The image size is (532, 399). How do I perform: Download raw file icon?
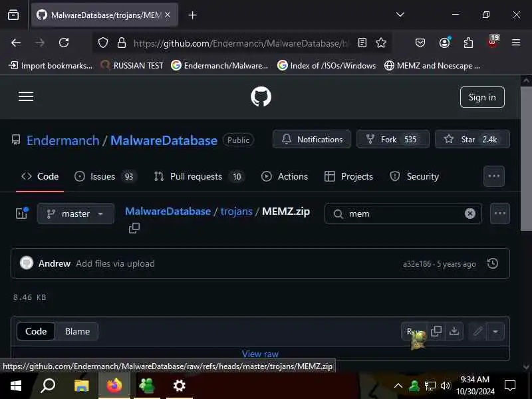pyautogui.click(x=454, y=331)
